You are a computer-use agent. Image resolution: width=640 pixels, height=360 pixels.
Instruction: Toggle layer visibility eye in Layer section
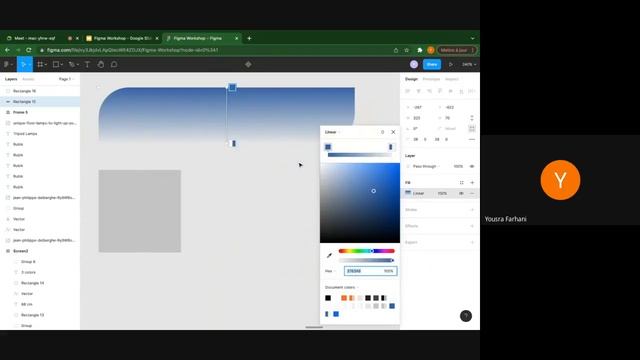(472, 167)
